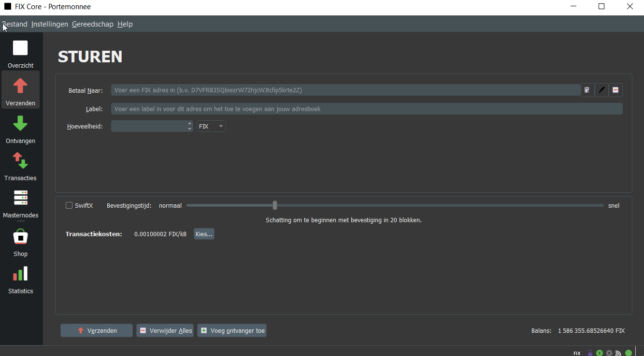Image resolution: width=644 pixels, height=356 pixels.
Task: Click the Betaal Naar address field
Action: (x=345, y=90)
